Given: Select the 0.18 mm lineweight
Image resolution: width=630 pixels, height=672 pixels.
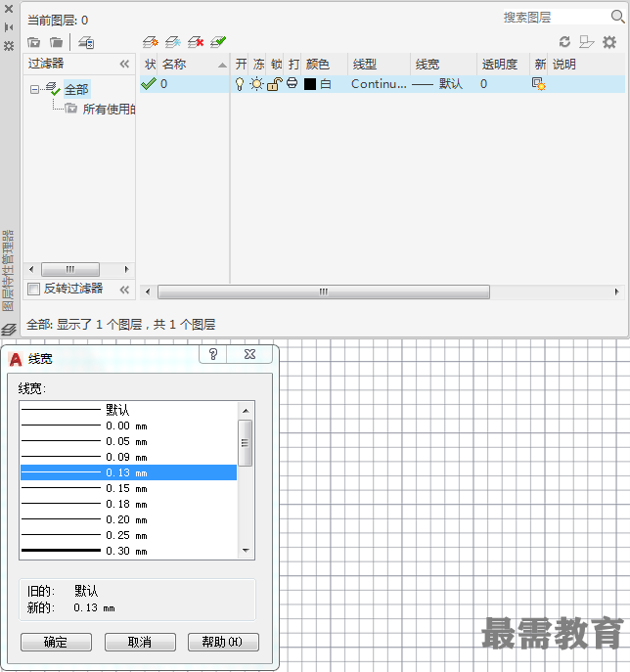Looking at the screenshot, I should tap(128, 504).
